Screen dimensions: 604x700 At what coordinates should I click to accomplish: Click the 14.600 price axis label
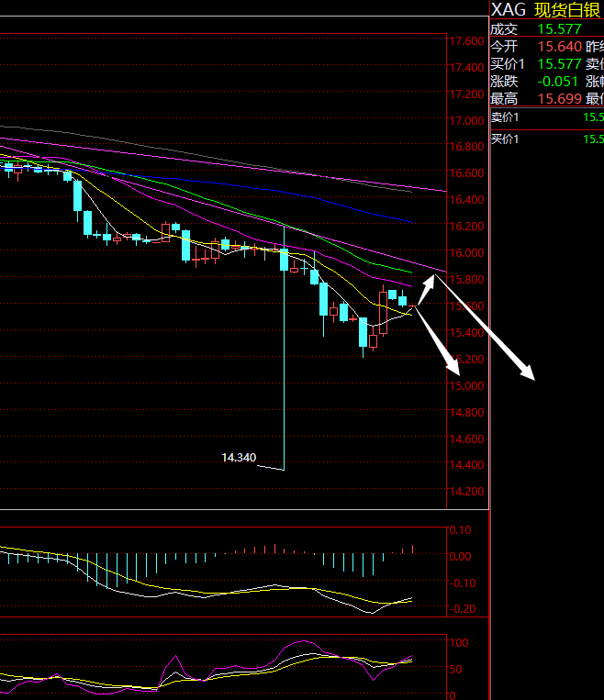(x=466, y=439)
